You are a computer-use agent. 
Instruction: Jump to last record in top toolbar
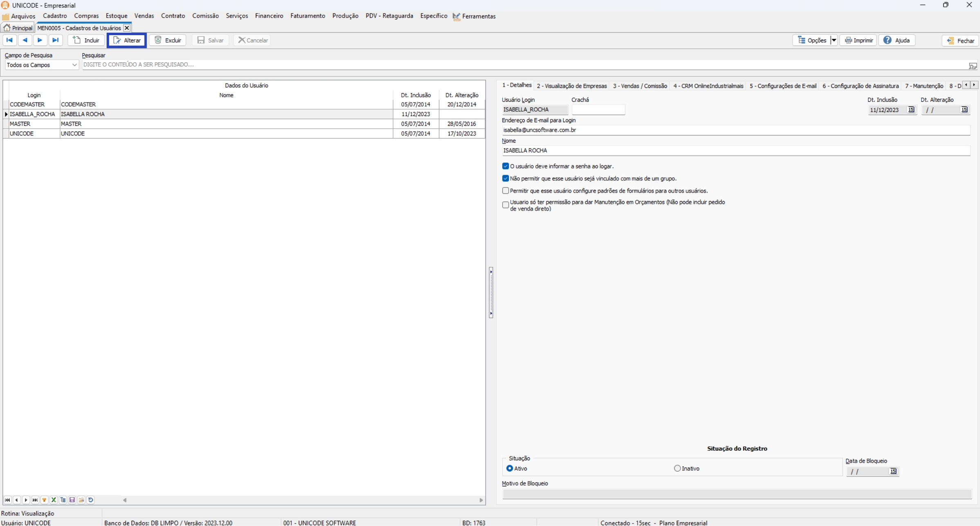[x=55, y=40]
